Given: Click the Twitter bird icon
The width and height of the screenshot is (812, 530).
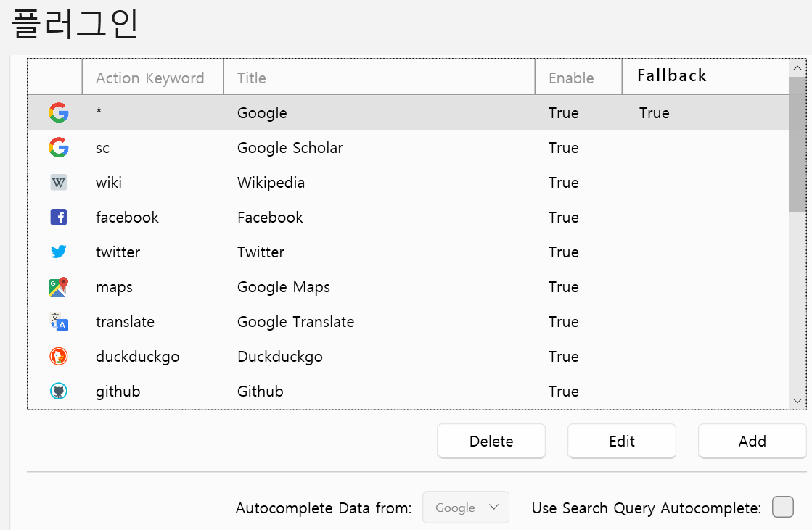Looking at the screenshot, I should click(59, 252).
